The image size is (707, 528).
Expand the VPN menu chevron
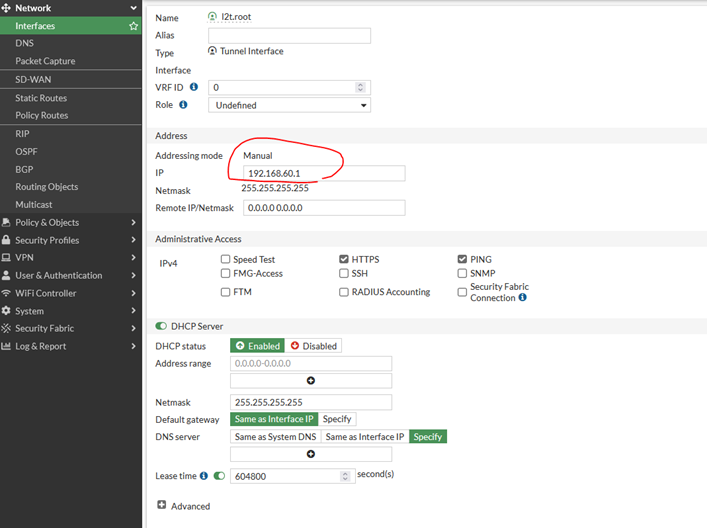pyautogui.click(x=133, y=257)
